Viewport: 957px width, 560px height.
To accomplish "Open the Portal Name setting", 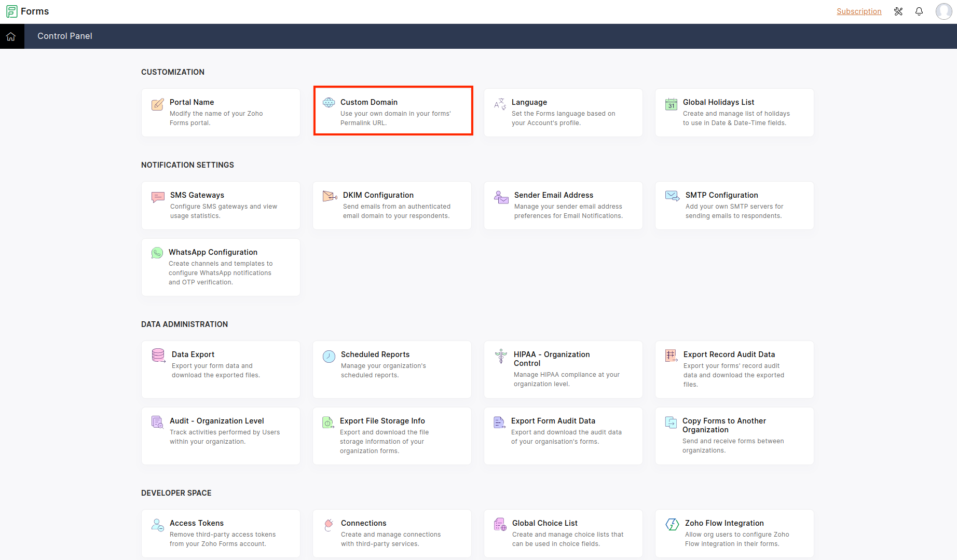I will 221,113.
